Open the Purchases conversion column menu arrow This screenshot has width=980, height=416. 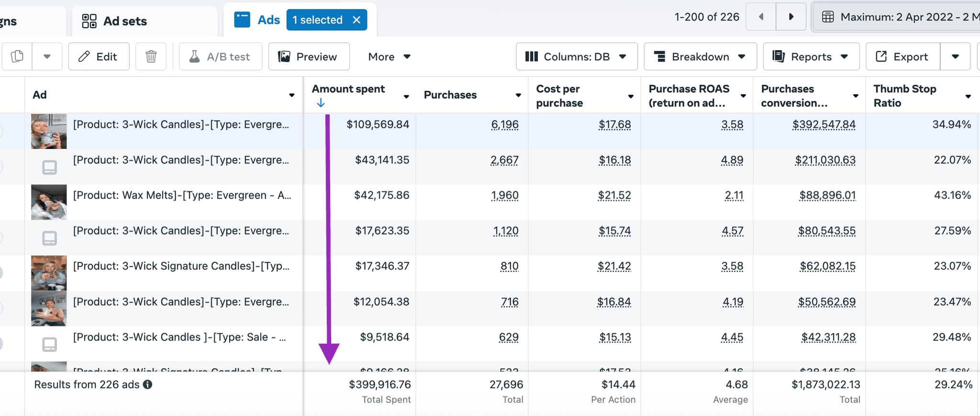tap(856, 96)
